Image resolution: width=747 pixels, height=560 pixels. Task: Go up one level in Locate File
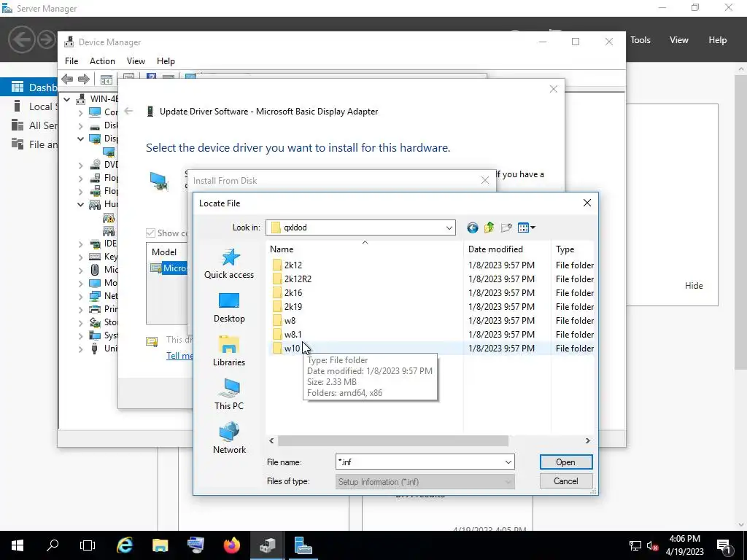tap(489, 227)
